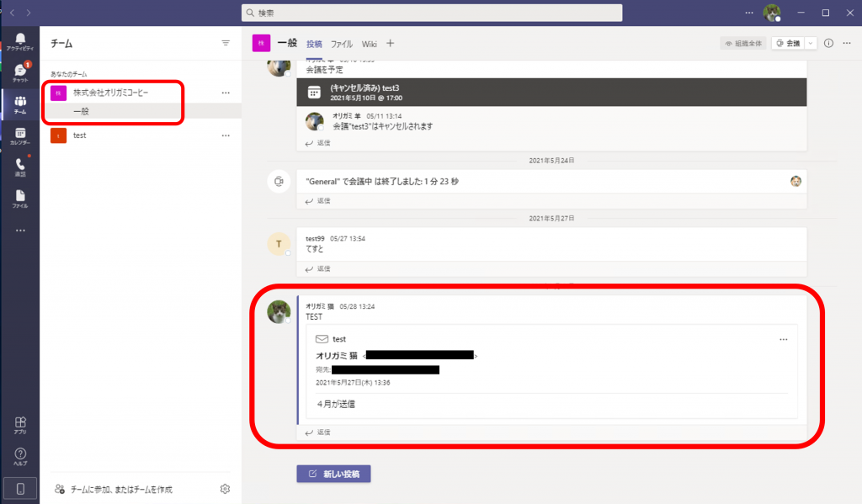Open channel more options ellipsis
This screenshot has width=862, height=504.
click(847, 44)
